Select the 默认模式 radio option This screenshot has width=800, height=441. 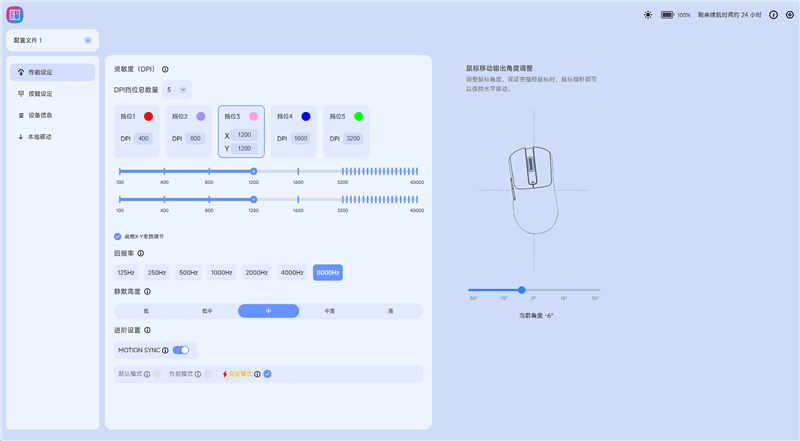157,374
